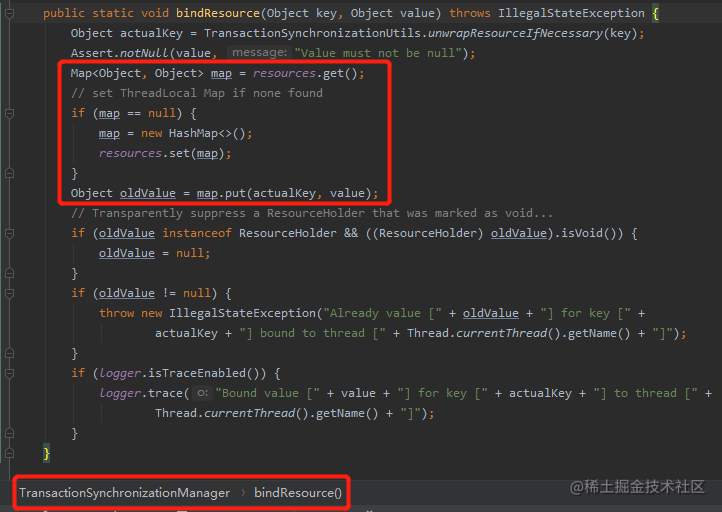The width and height of the screenshot is (722, 512).
Task: Click 'isTraceEnabled()' method call
Action: click(x=207, y=373)
